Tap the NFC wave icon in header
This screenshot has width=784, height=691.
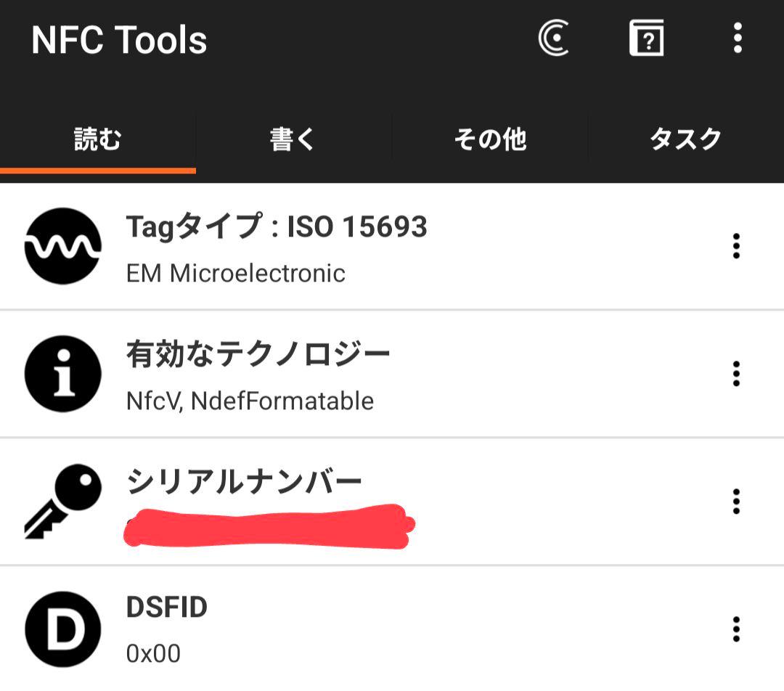coord(554,38)
